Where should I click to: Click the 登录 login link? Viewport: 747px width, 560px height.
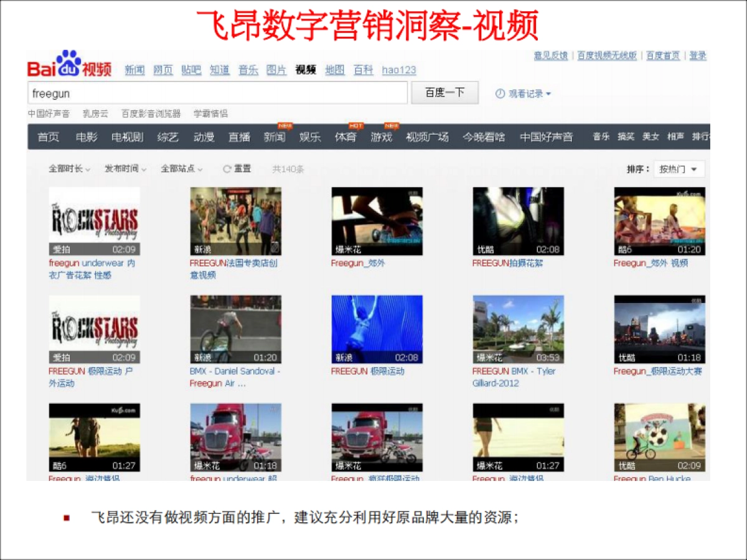click(x=698, y=55)
